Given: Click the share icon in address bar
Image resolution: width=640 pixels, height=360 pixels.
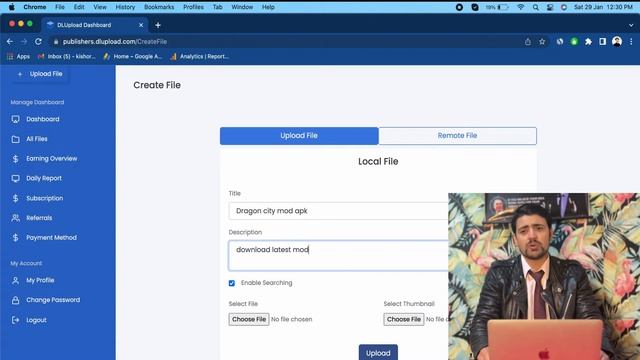Looking at the screenshot, I should 528,42.
